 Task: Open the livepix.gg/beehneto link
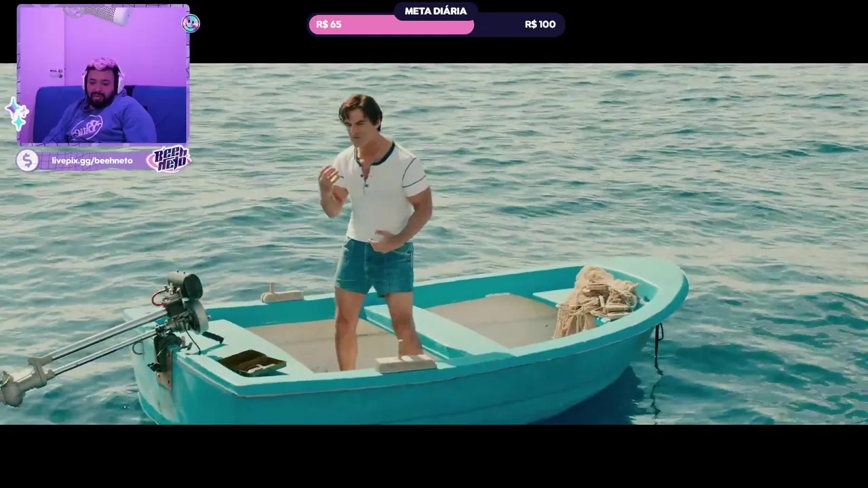pyautogui.click(x=92, y=161)
